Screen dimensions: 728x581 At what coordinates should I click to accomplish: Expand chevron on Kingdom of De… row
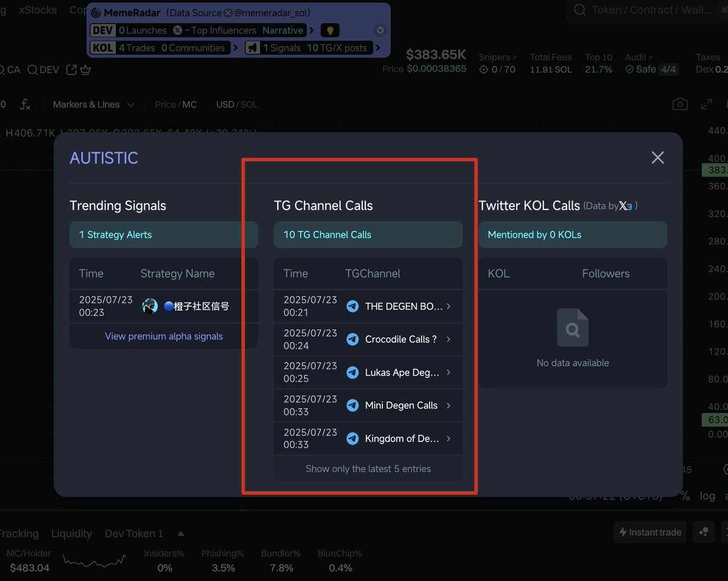[448, 438]
